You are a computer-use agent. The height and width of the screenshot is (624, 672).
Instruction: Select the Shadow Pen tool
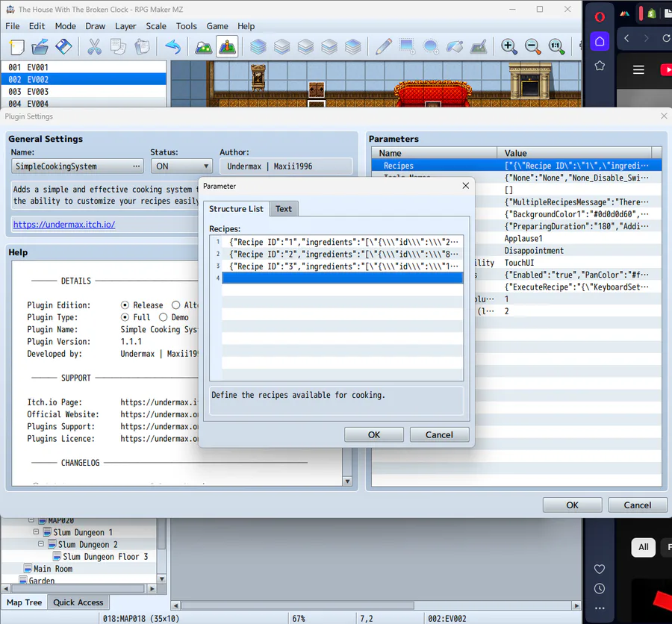tap(479, 46)
